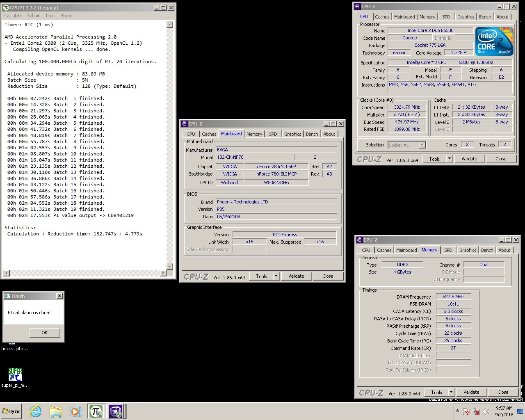The image size is (525, 420).
Task: Expand Tools dropdown arrow in Mainboard window
Action: [x=276, y=276]
